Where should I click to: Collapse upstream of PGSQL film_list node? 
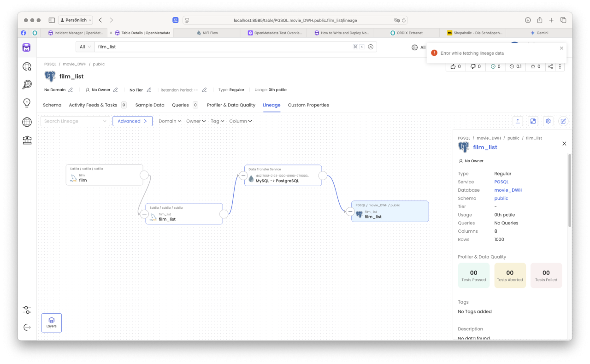pos(350,212)
